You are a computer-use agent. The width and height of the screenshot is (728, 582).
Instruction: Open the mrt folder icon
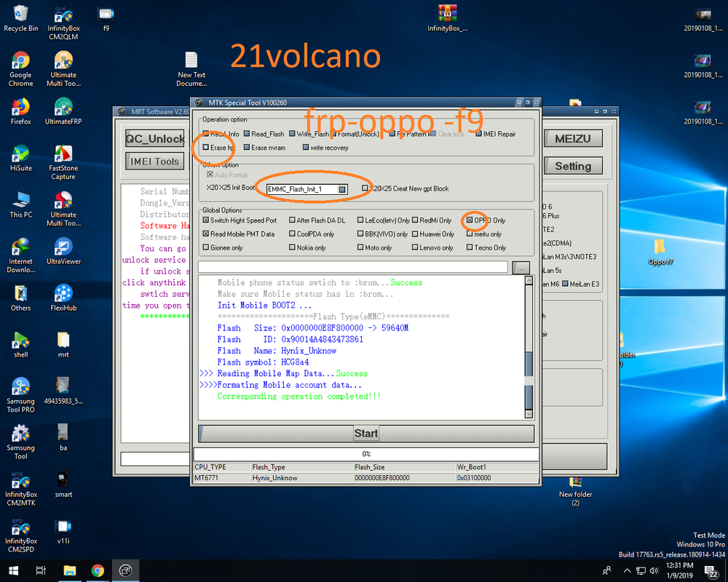tap(63, 344)
